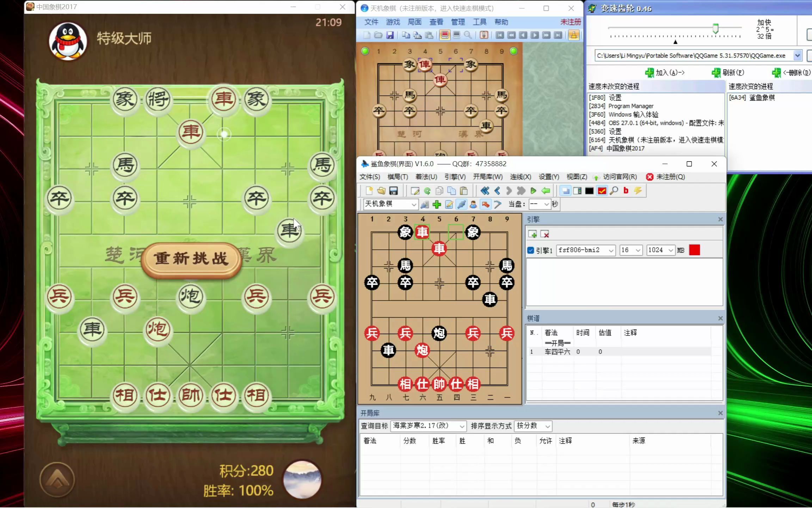Step forward one move in 鲨鱼象棋

point(509,191)
